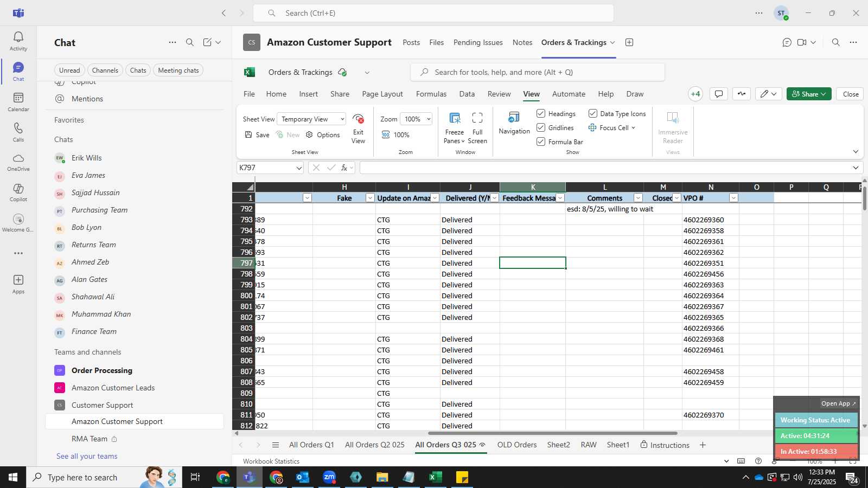Toggle the Meeting chats filter
Screen dimensions: 868x488
pyautogui.click(x=178, y=70)
